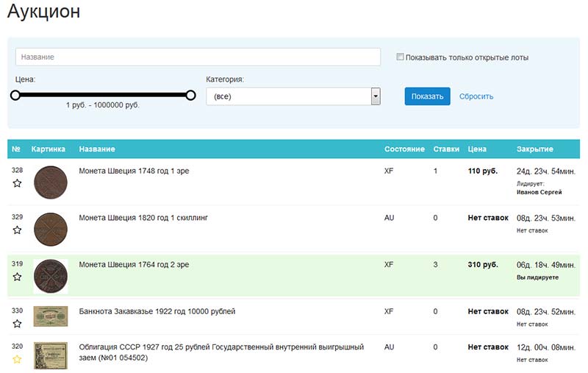Sort by the Цена column header

click(x=477, y=149)
